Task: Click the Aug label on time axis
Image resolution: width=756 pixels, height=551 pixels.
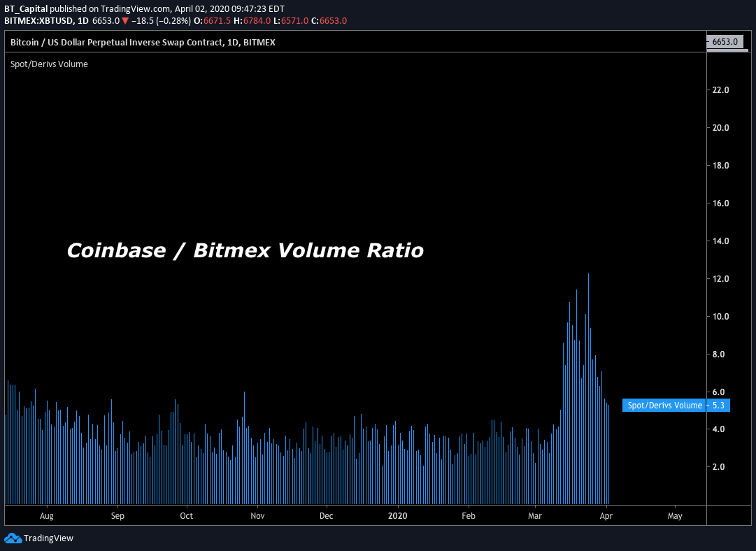Action: click(47, 516)
